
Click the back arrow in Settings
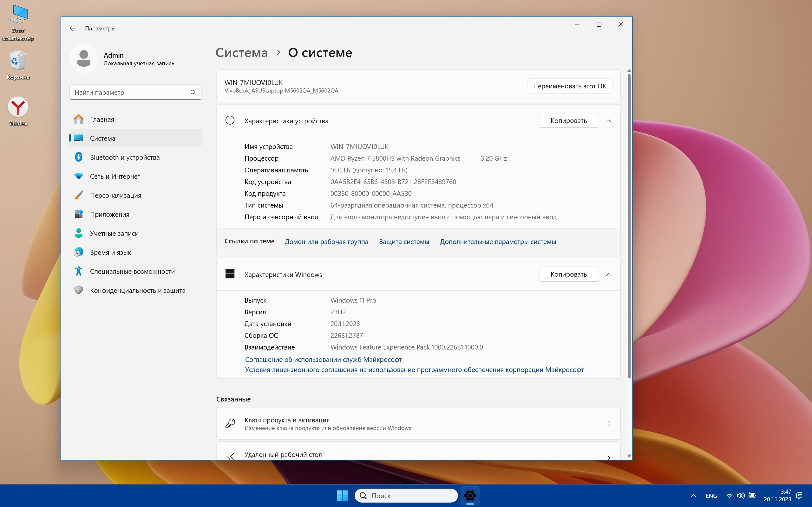[72, 28]
